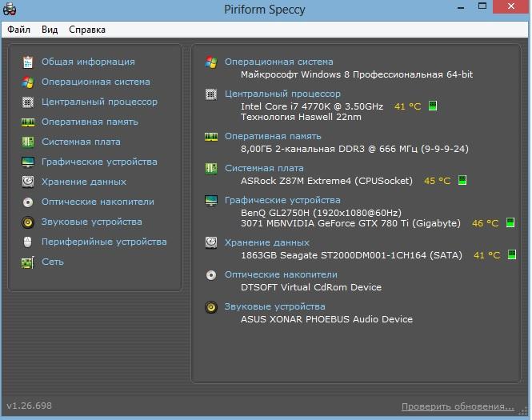Select text BenQ GL2750H (1920x1080@60Hz)
Screen dimensions: 532x420
321,213
